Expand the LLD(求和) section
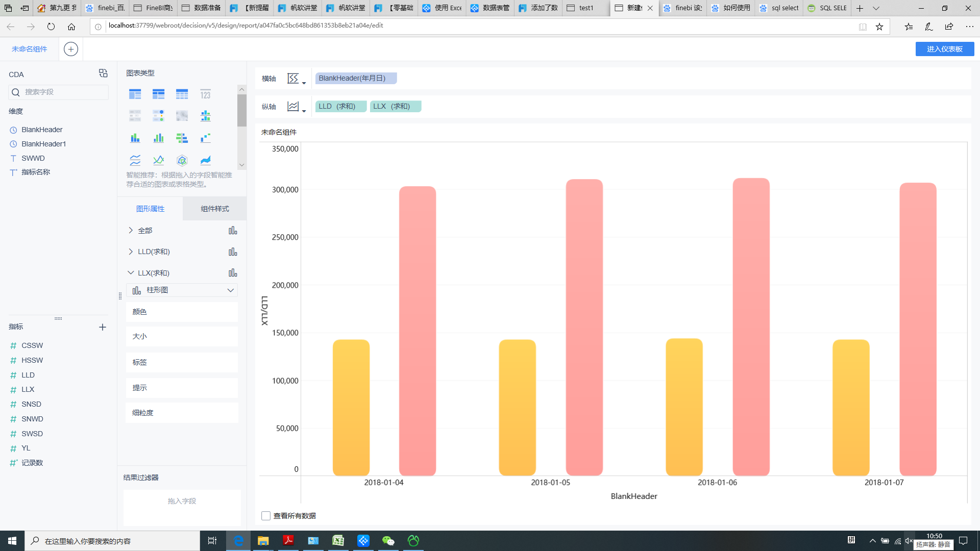Screen dimensions: 980x551 pos(131,252)
